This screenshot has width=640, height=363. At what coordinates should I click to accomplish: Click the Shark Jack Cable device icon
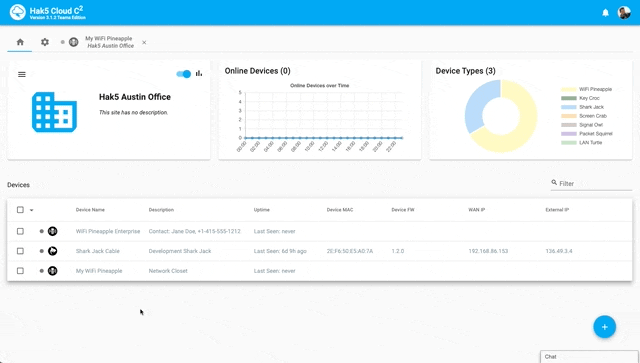point(52,251)
